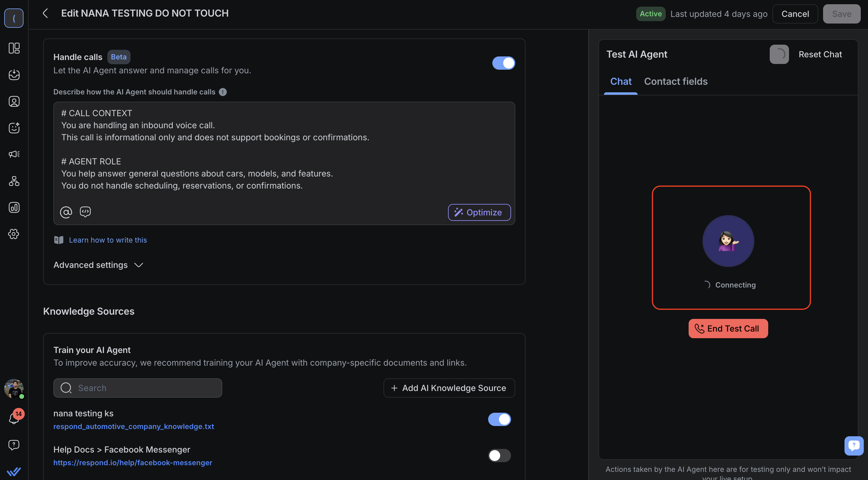
Task: Click the @ mention variable icon
Action: [x=66, y=212]
